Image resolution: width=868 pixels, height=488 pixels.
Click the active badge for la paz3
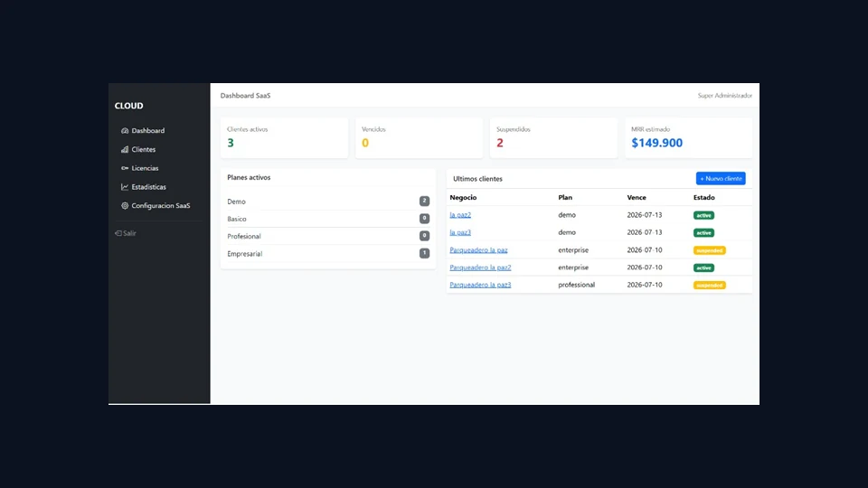[703, 233]
